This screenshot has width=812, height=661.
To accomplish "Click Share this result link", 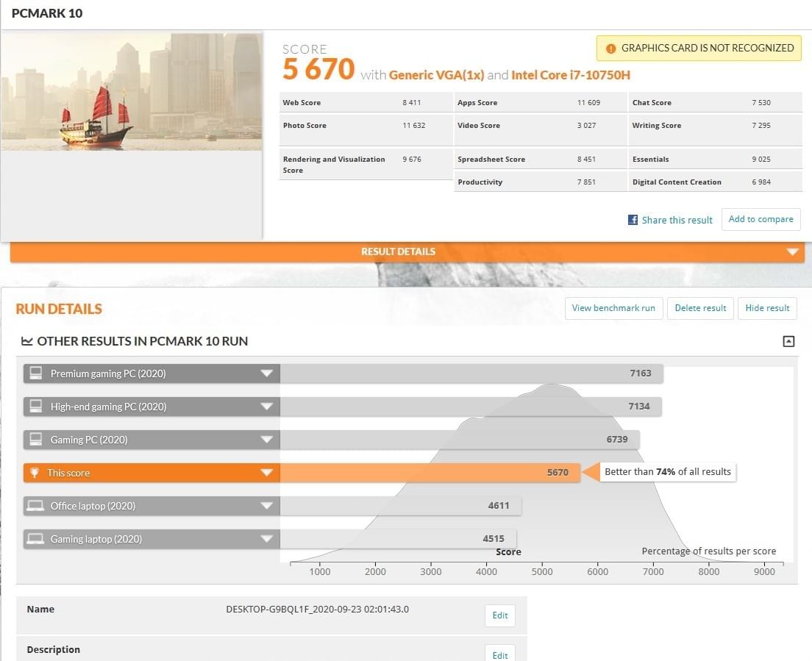I will (x=677, y=220).
